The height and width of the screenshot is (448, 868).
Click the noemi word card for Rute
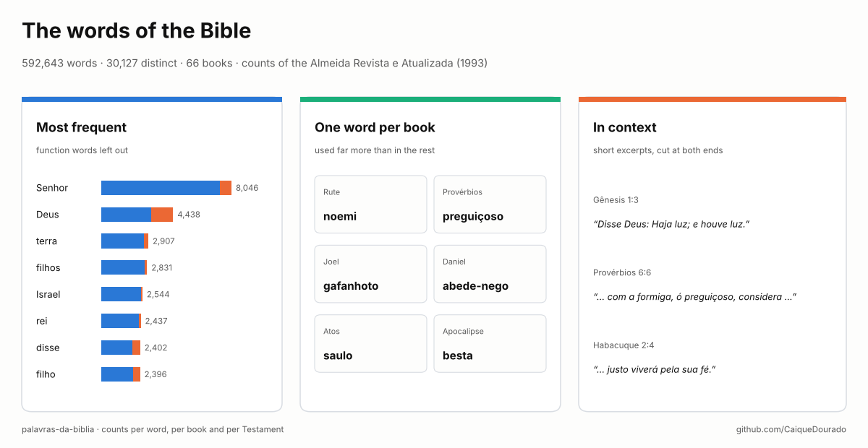click(x=370, y=204)
